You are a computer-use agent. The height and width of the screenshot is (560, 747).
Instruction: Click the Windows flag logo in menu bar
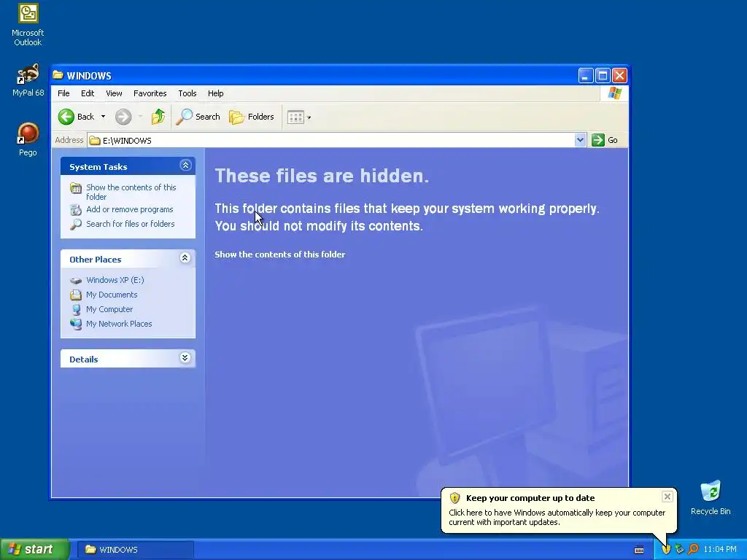tap(614, 93)
